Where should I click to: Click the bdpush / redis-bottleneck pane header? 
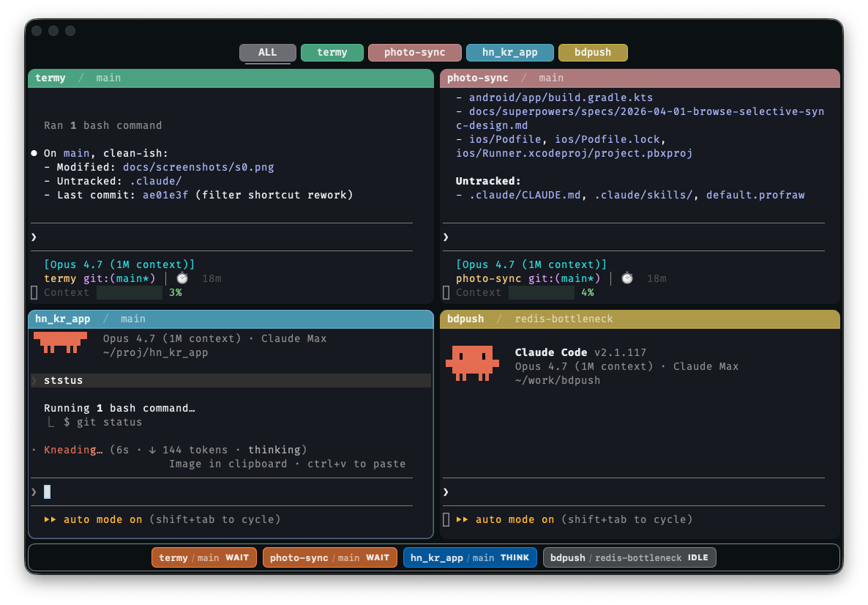[x=640, y=319]
